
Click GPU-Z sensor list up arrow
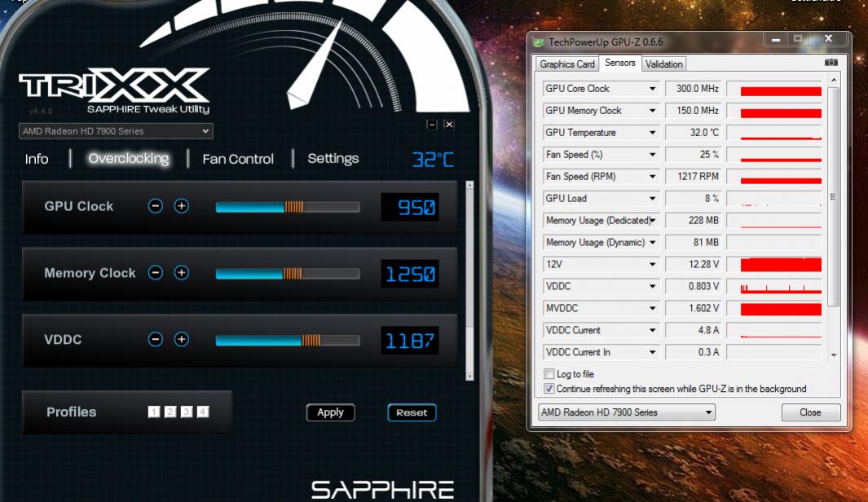[834, 81]
